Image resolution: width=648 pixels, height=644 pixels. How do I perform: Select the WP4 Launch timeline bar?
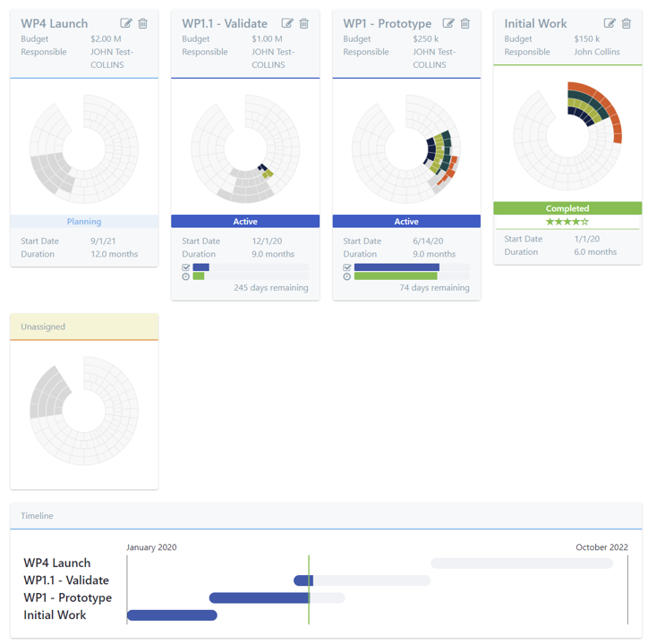tap(522, 563)
